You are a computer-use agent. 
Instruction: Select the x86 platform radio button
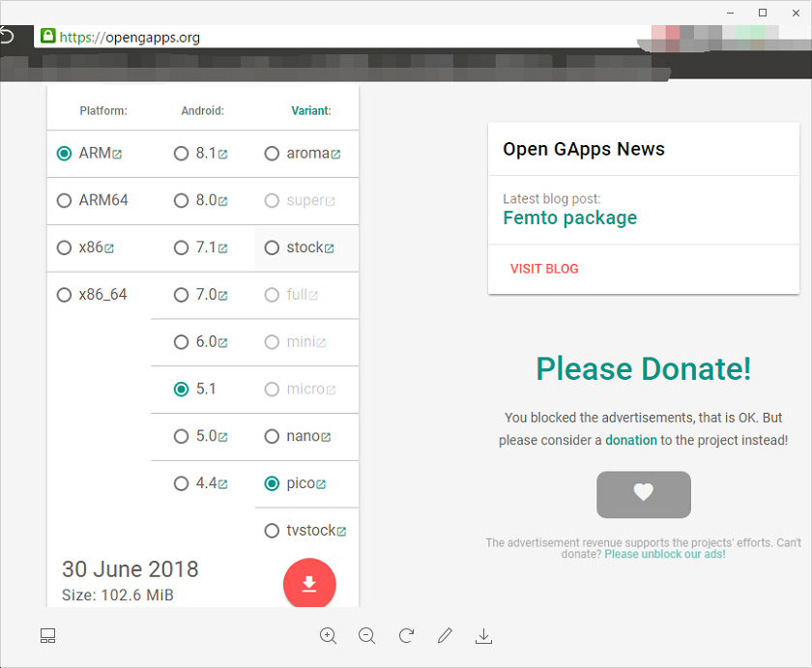[64, 247]
